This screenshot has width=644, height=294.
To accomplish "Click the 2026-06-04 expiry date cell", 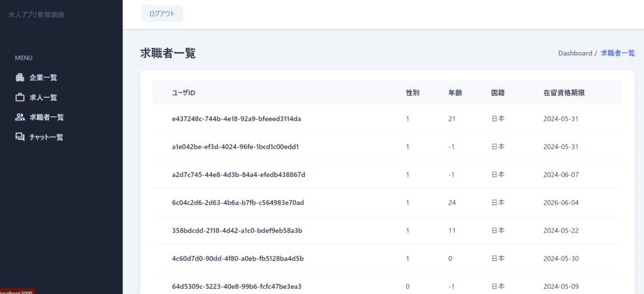I will tap(560, 203).
